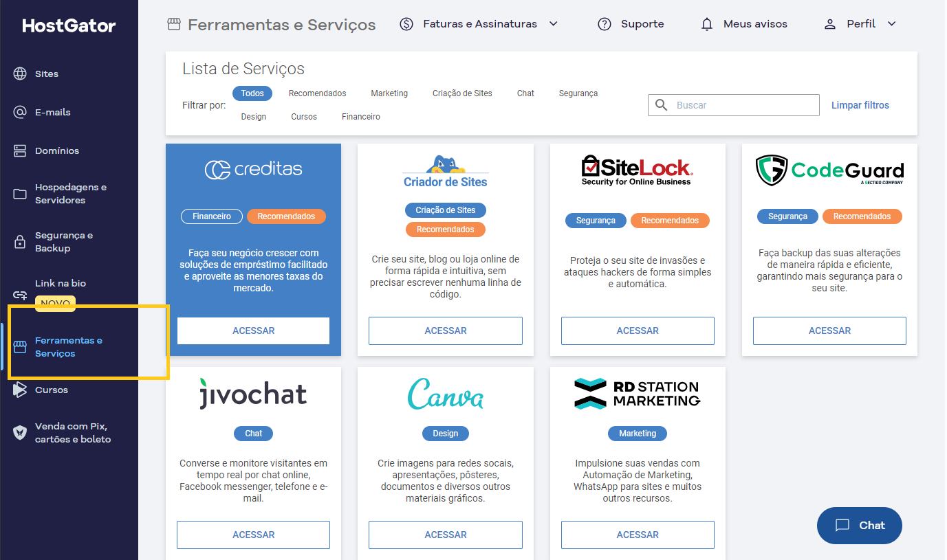Click the Lista de Serviços heading

click(x=243, y=69)
